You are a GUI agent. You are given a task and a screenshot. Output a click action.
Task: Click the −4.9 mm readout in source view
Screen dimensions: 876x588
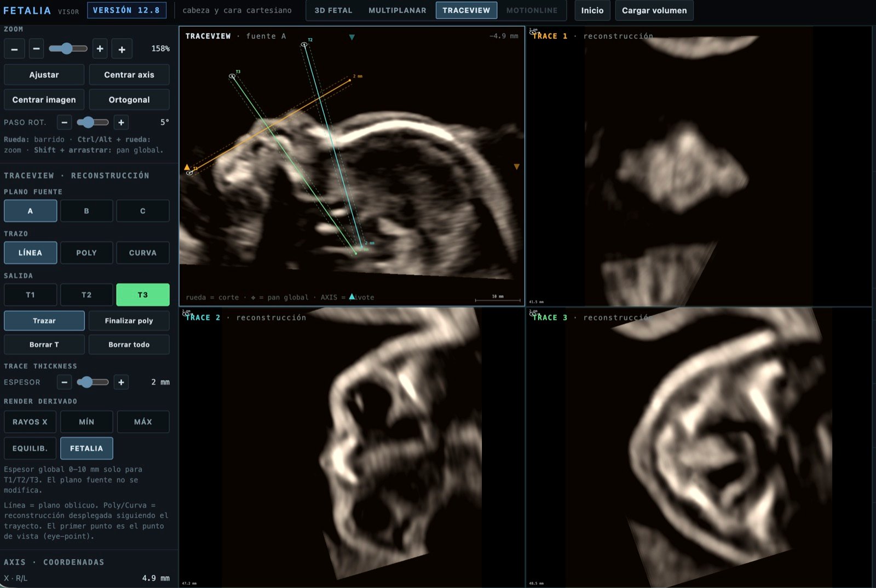click(x=504, y=36)
